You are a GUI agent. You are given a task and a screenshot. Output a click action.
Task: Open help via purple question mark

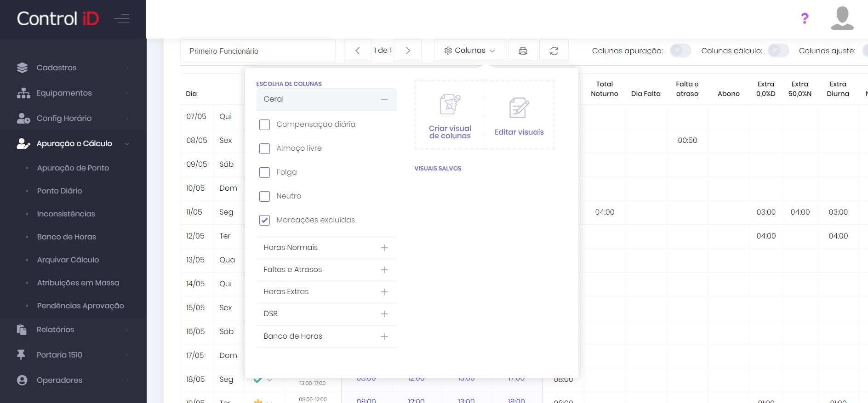coord(805,18)
